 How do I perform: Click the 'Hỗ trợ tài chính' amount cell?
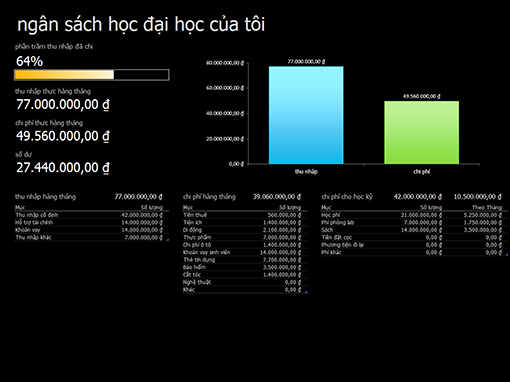pos(142,222)
